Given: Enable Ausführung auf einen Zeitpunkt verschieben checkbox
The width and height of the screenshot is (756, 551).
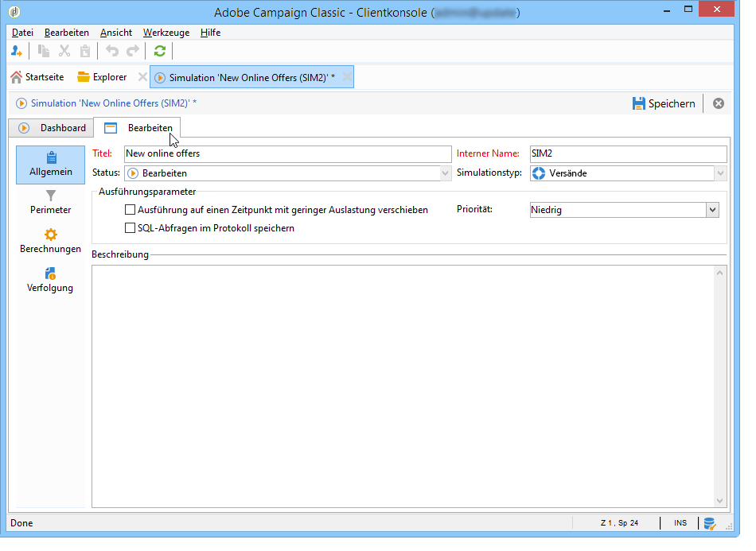Looking at the screenshot, I should [x=130, y=210].
